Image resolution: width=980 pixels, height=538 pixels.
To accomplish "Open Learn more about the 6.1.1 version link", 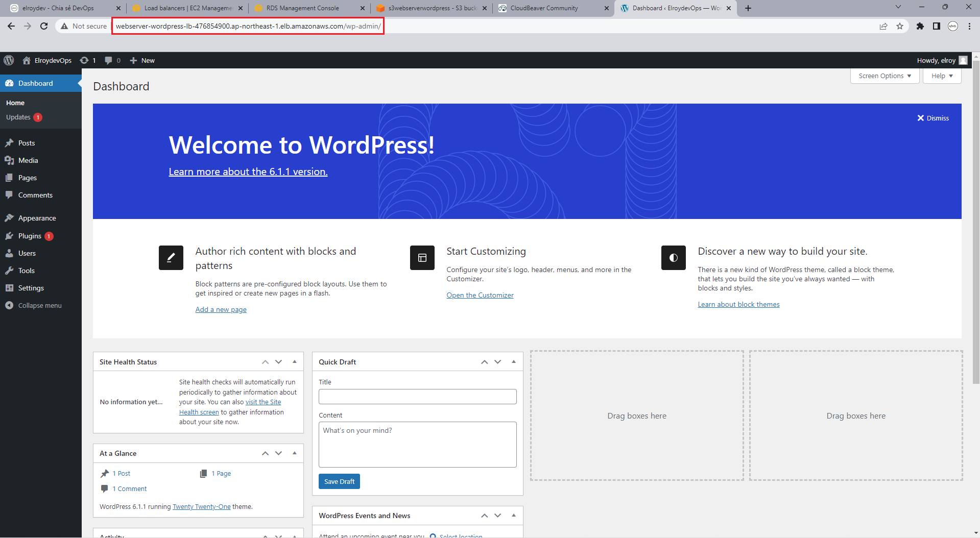I will pyautogui.click(x=248, y=172).
